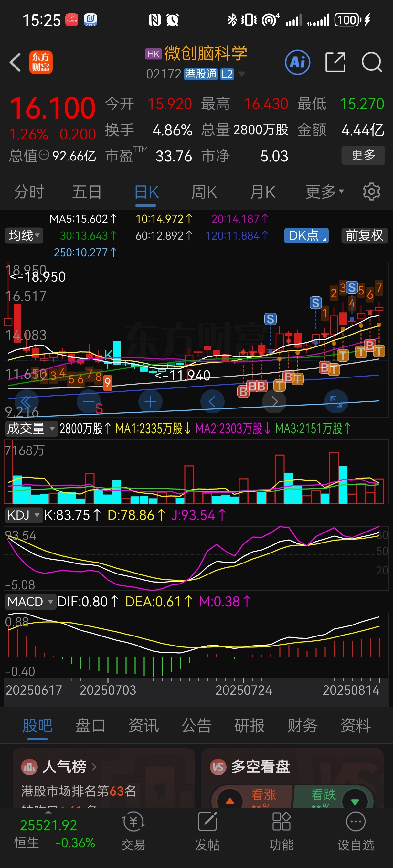Expand the 更多 chart period dropdown
The height and width of the screenshot is (868, 393).
pyautogui.click(x=325, y=192)
